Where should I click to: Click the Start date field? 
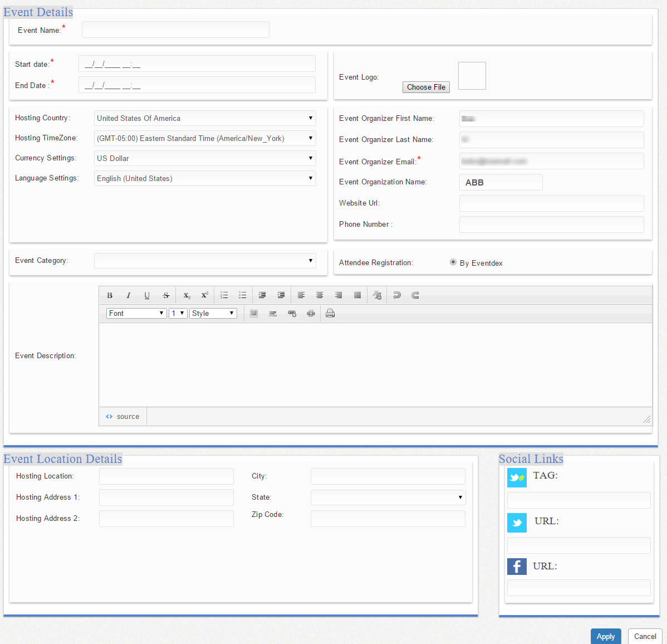pyautogui.click(x=197, y=64)
